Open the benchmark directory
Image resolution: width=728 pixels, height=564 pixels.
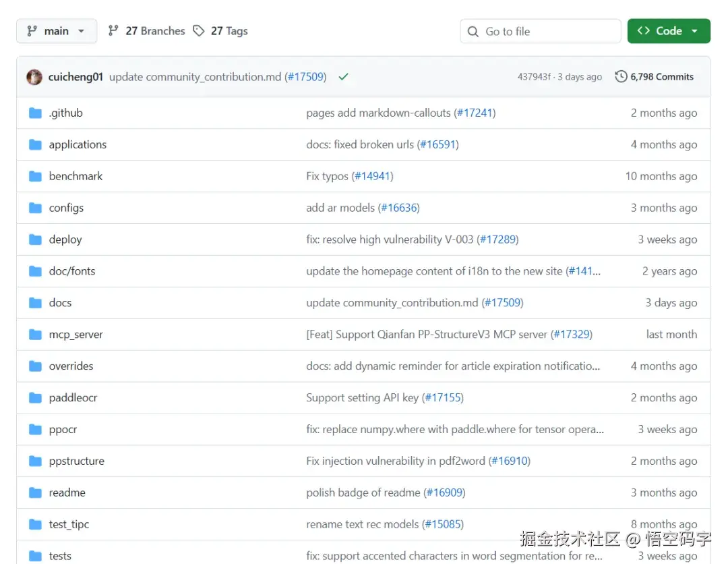point(75,176)
